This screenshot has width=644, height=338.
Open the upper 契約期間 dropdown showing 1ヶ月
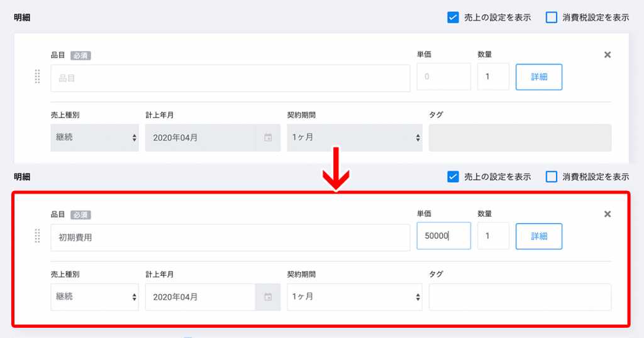coord(355,138)
